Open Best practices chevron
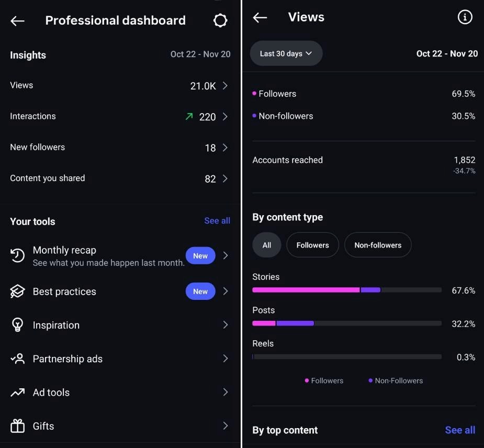The width and height of the screenshot is (484, 448). (226, 291)
